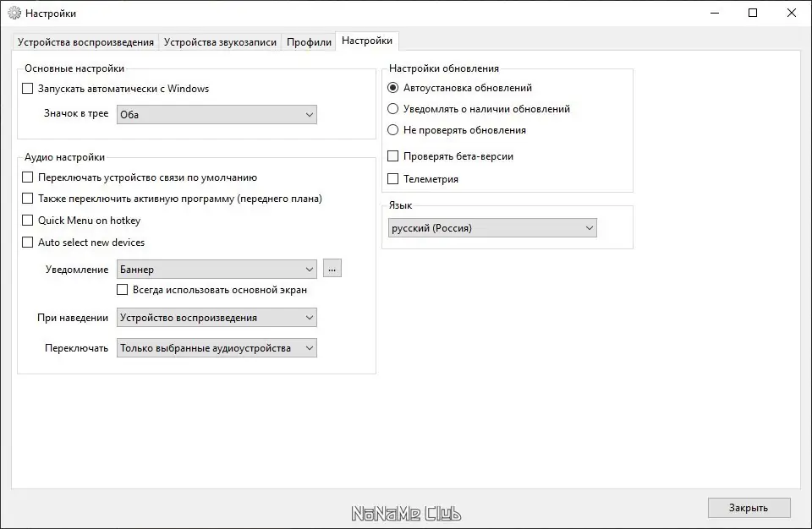812x529 pixels.
Task: Check Также переключить активную программу
Action: click(x=27, y=199)
